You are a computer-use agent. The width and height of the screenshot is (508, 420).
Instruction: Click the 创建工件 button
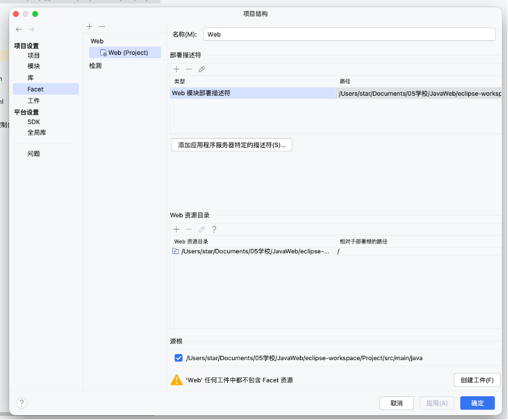477,380
